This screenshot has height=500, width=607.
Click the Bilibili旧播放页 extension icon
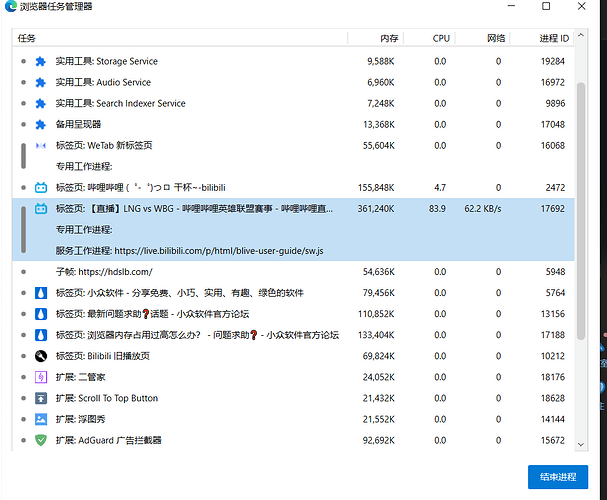click(41, 355)
